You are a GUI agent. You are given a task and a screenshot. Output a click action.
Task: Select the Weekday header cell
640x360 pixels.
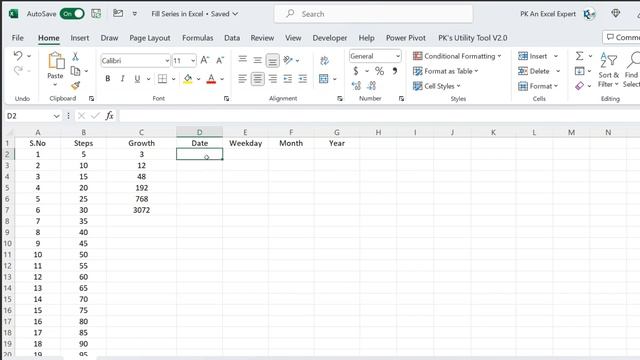245,143
